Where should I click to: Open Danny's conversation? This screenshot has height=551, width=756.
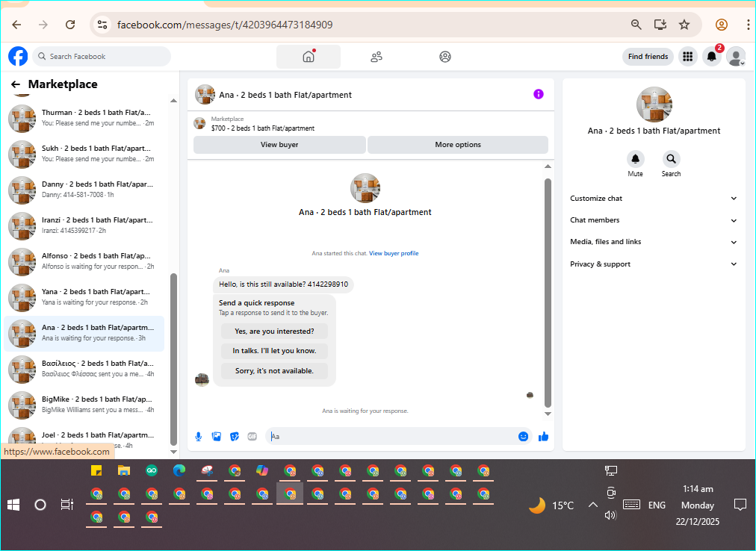(x=84, y=190)
